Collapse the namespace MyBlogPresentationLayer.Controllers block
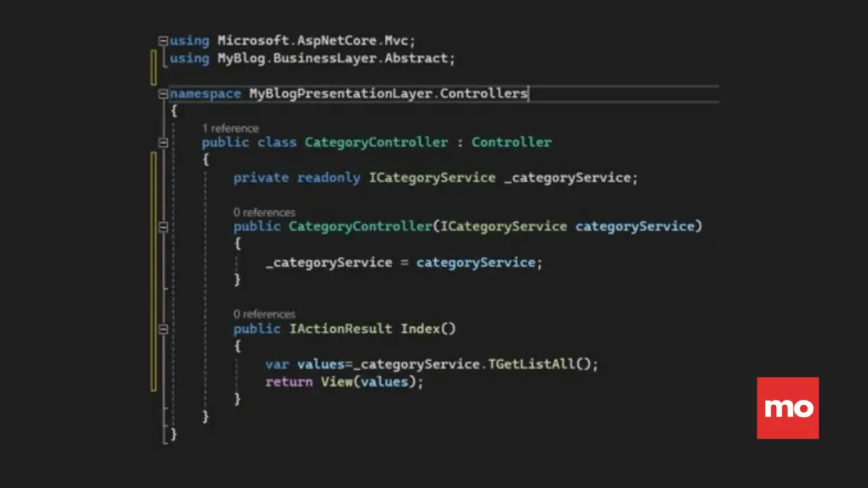This screenshot has width=868, height=488. [163, 94]
